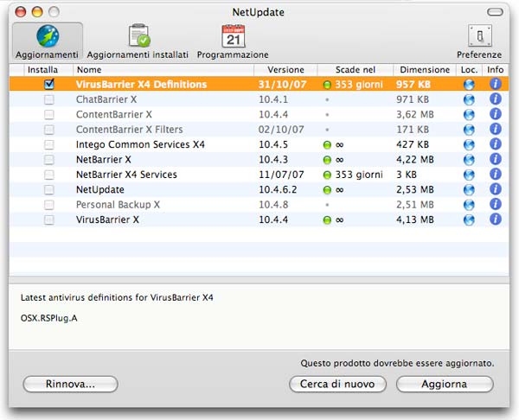Show info for Intego Common Services X4
Screen dimensions: 519x420
tap(495, 144)
